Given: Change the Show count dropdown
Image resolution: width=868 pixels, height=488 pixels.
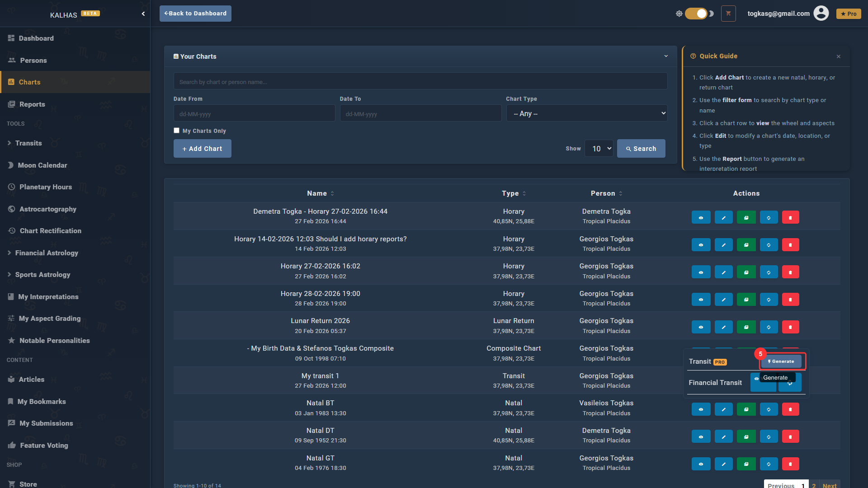Looking at the screenshot, I should (x=599, y=149).
